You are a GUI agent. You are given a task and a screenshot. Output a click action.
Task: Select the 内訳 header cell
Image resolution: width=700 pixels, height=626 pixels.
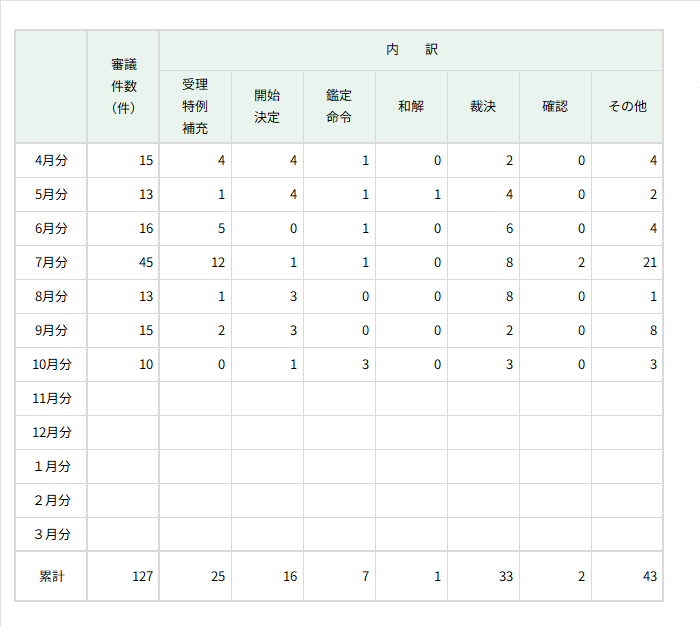(x=411, y=49)
